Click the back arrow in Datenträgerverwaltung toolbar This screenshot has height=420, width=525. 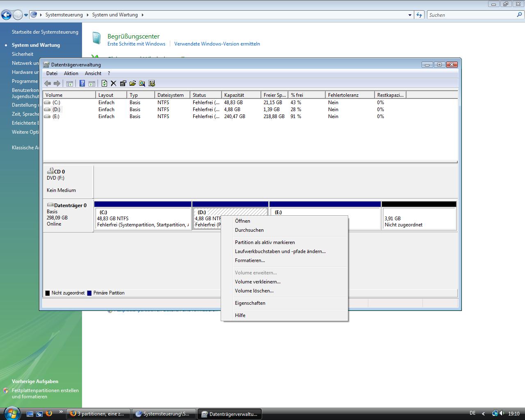click(x=48, y=83)
